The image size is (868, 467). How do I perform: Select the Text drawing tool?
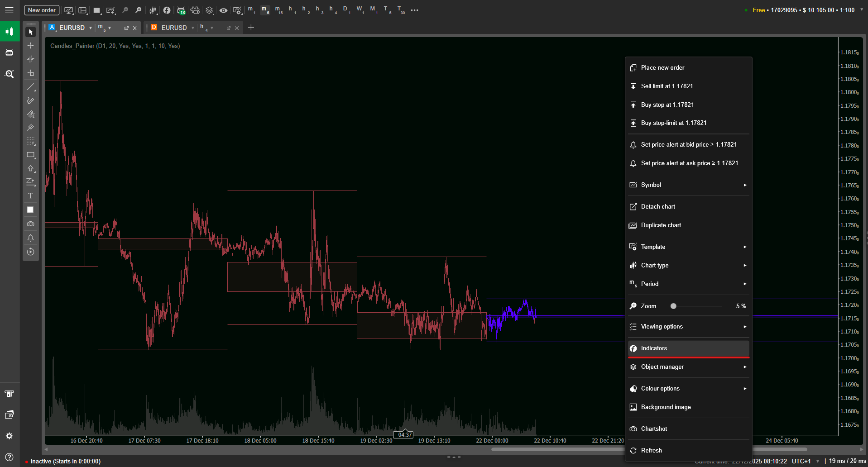30,196
